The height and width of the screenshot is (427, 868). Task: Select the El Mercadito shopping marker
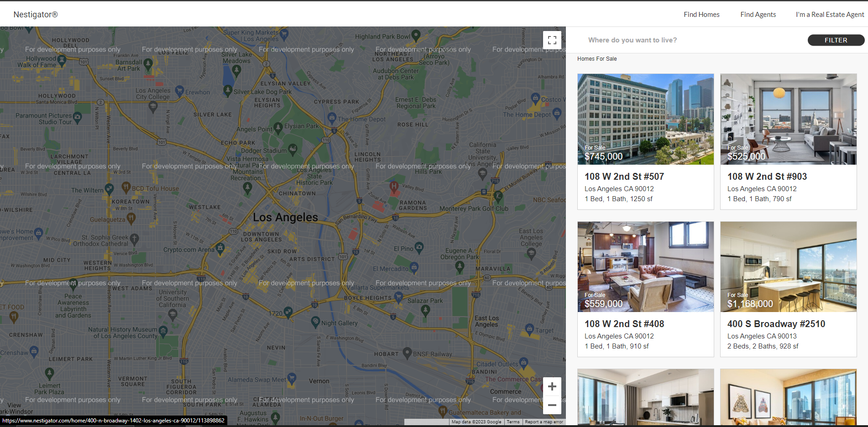(414, 267)
